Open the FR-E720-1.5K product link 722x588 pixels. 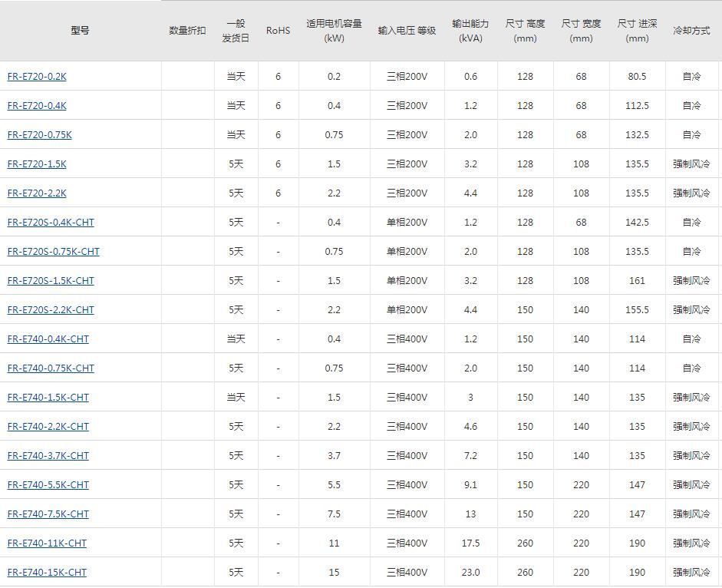click(x=37, y=164)
